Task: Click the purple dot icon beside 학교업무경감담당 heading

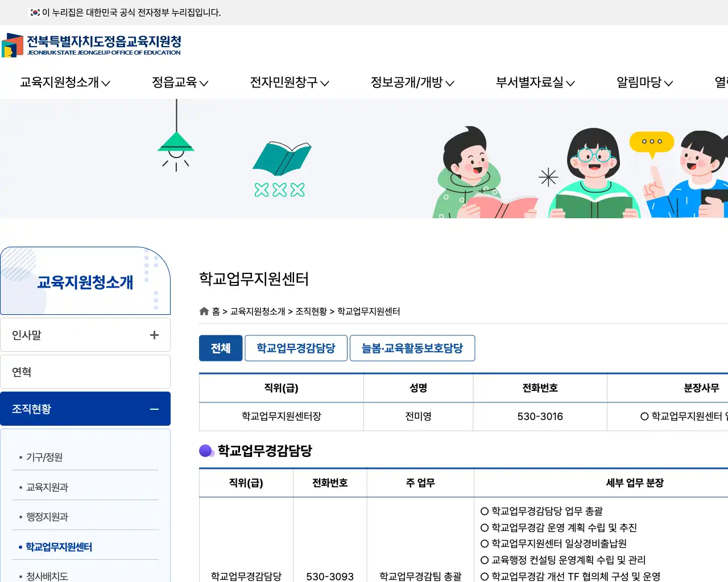Action: click(205, 450)
